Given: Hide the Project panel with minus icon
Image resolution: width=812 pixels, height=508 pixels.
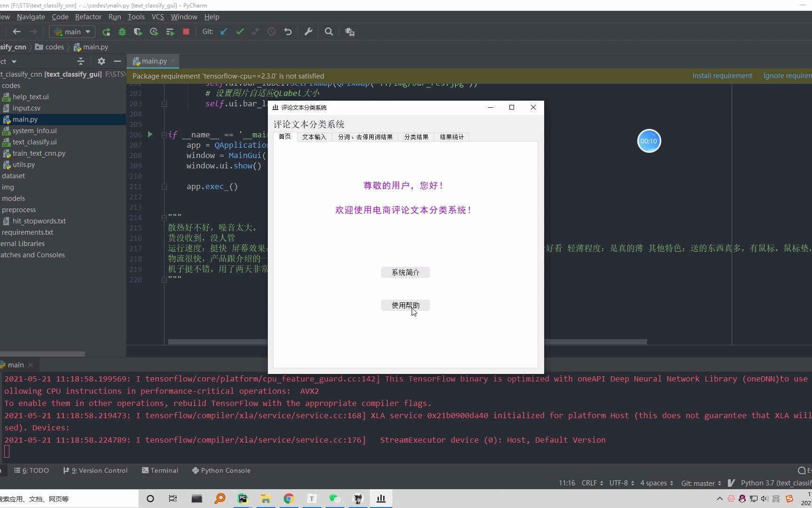Looking at the screenshot, I should click(x=117, y=61).
